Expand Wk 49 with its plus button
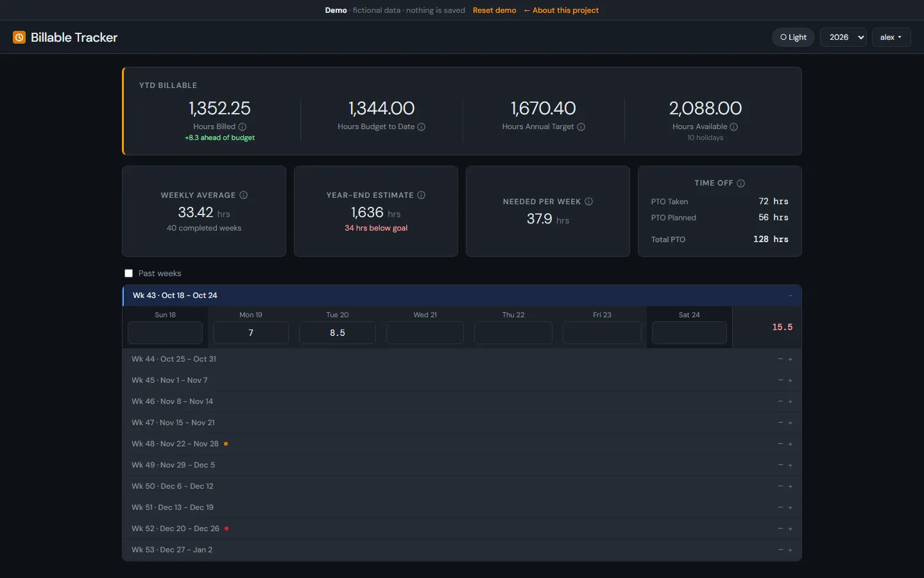Viewport: 924px width, 578px height. coord(791,465)
